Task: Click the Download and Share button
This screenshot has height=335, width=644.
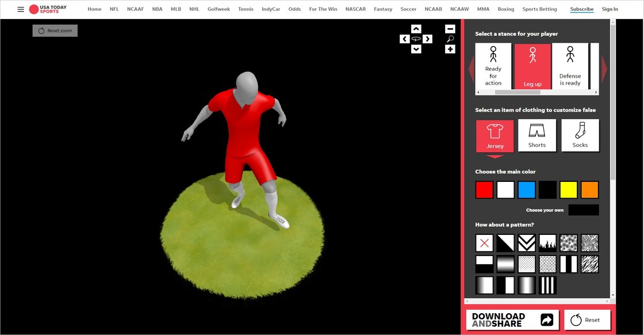Action: (x=512, y=320)
